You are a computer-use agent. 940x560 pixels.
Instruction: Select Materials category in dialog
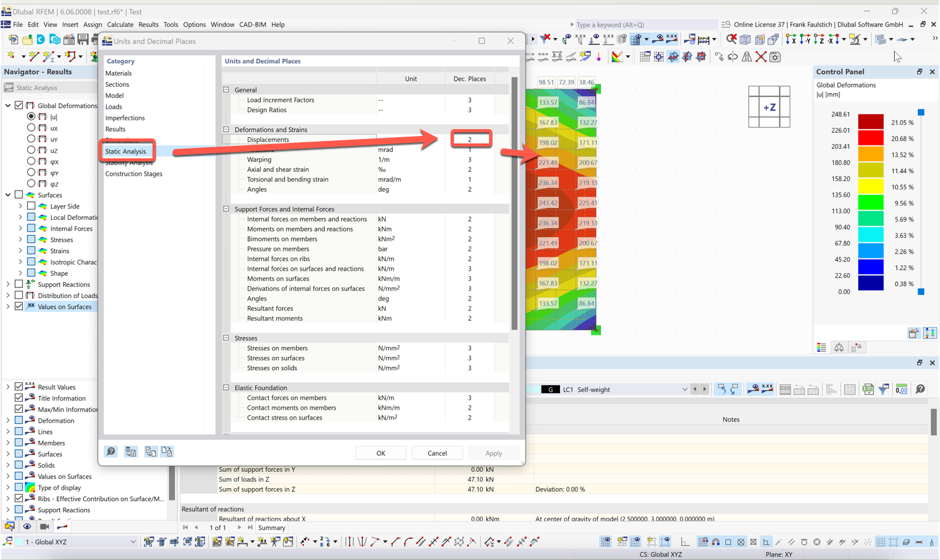(119, 73)
